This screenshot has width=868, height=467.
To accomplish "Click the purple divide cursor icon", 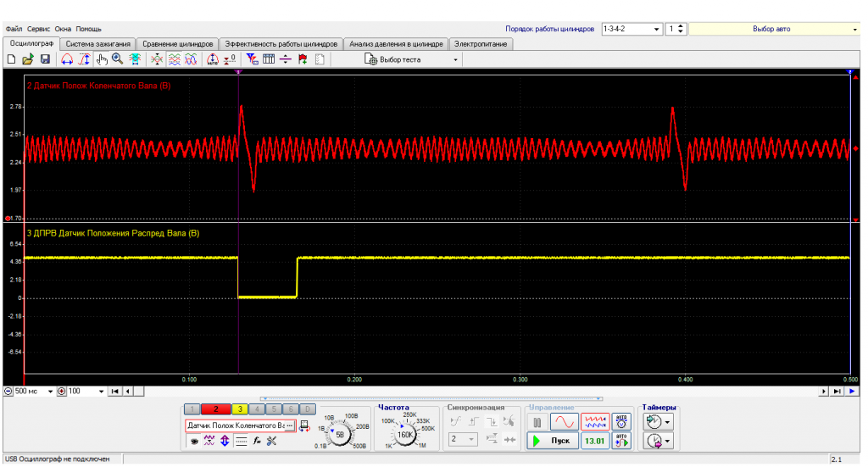I will pyautogui.click(x=286, y=59).
